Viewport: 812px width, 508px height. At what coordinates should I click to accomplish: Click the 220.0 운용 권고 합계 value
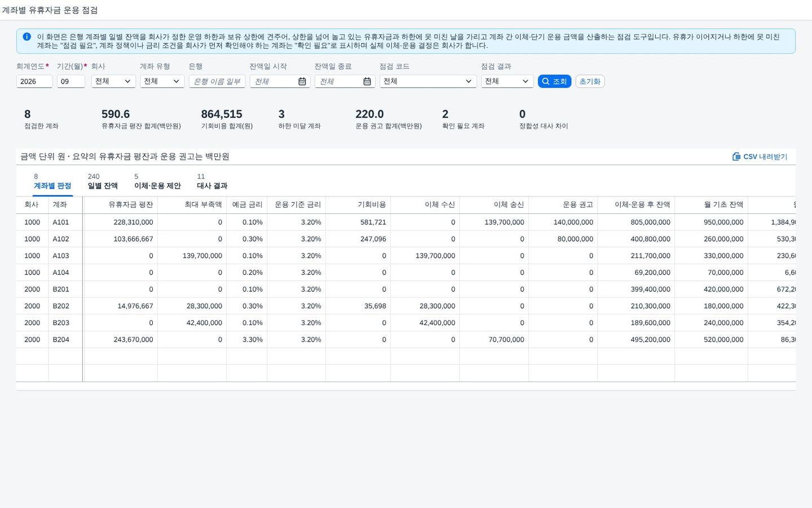[369, 114]
